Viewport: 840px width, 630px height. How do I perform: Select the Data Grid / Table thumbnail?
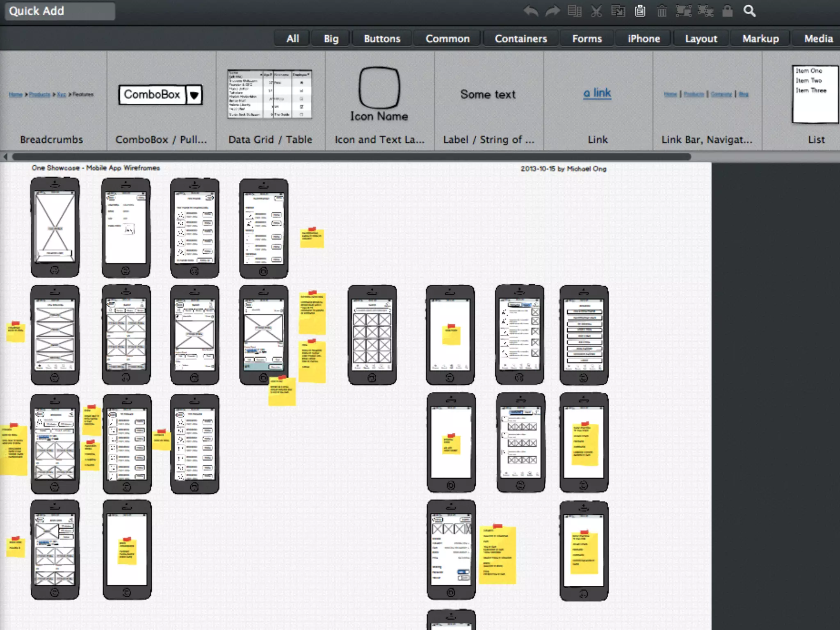click(x=270, y=94)
